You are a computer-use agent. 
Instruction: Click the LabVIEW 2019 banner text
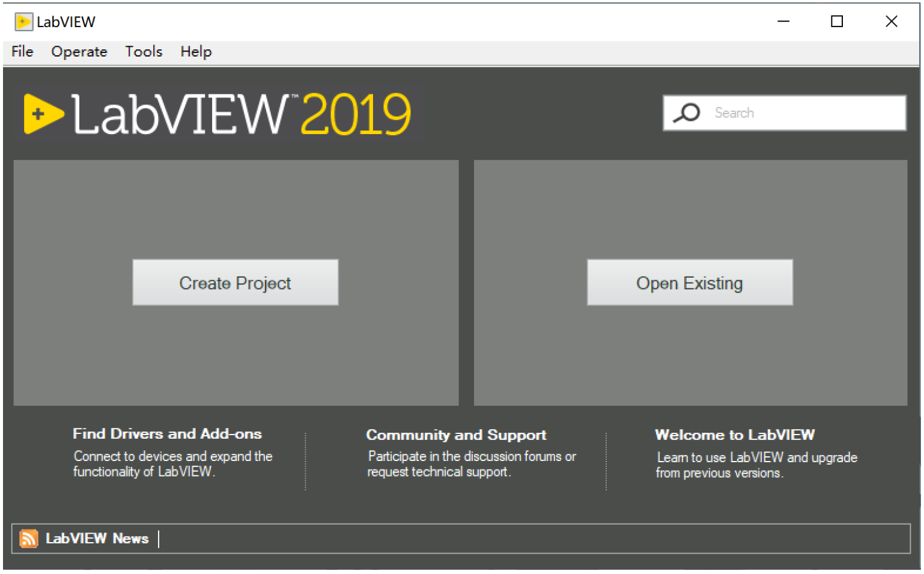coord(240,114)
